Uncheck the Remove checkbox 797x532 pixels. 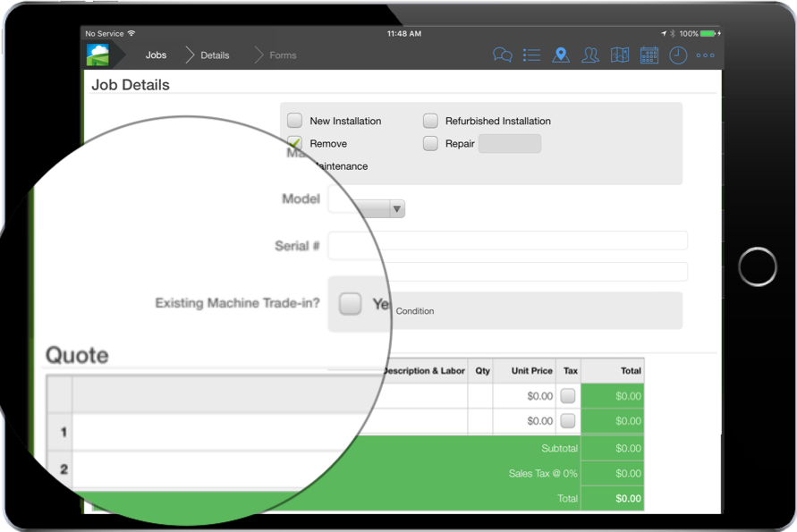[x=295, y=143]
